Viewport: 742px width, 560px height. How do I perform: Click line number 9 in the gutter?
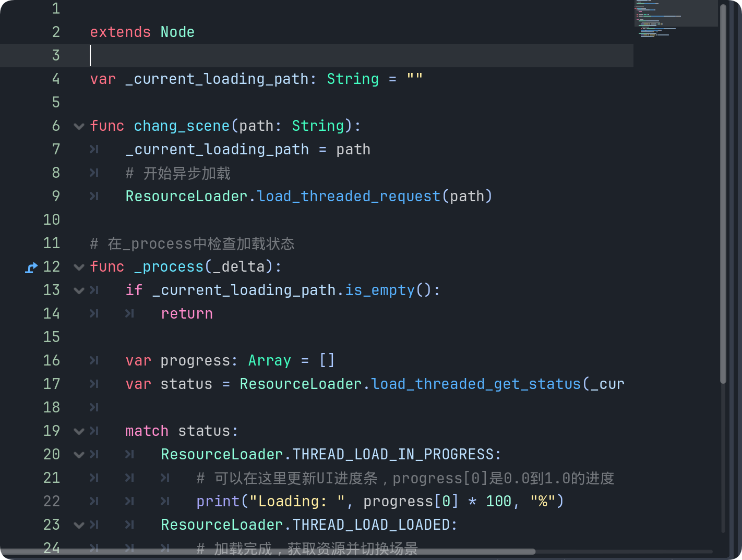(56, 197)
